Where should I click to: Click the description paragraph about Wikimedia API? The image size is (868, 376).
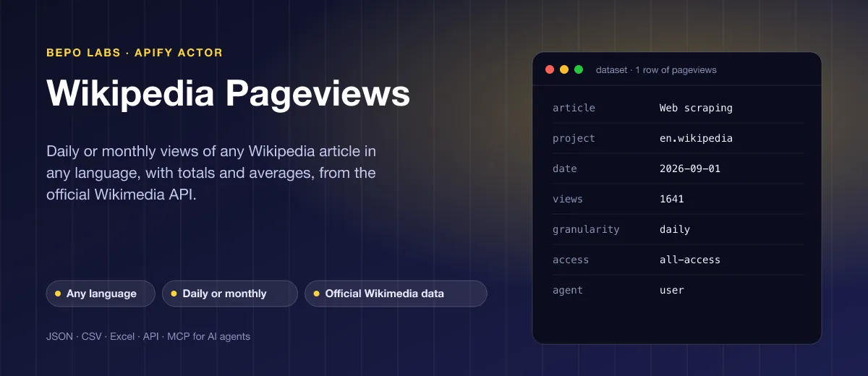click(211, 173)
